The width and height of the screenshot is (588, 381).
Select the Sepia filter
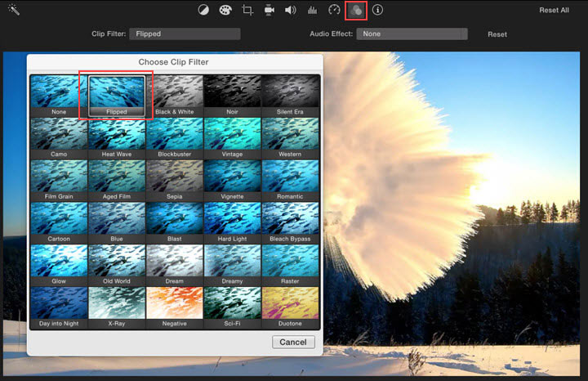click(175, 181)
